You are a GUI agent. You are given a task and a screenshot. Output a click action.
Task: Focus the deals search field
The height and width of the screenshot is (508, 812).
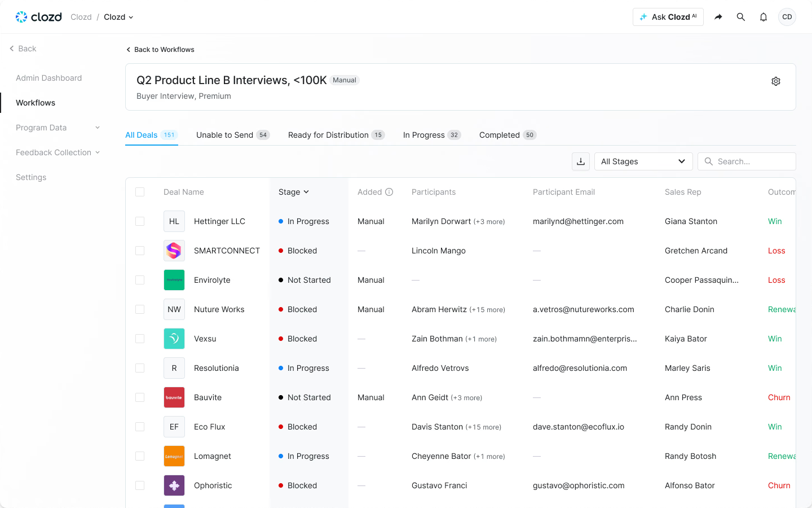coord(747,161)
